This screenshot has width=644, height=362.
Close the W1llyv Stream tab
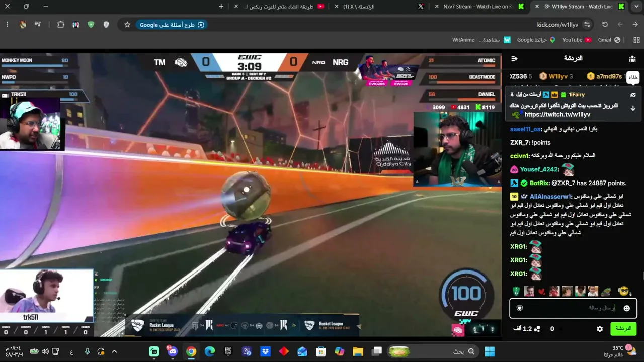[537, 7]
